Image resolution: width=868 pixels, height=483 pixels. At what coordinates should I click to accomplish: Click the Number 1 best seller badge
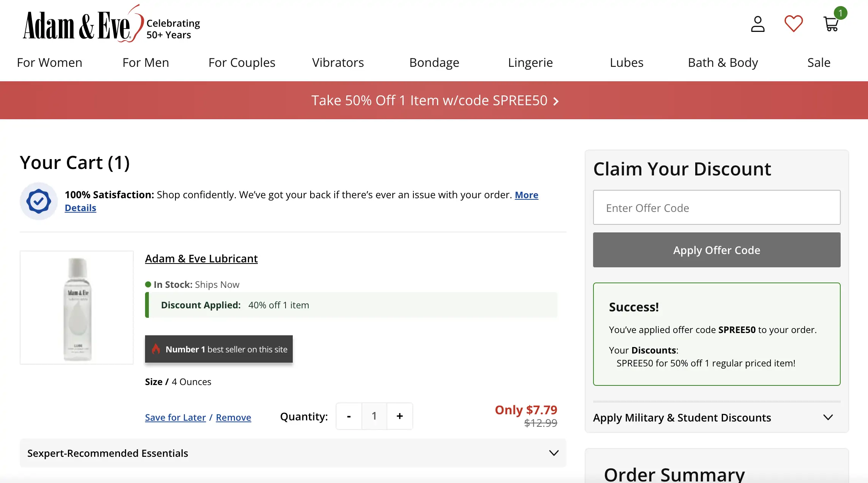point(219,349)
